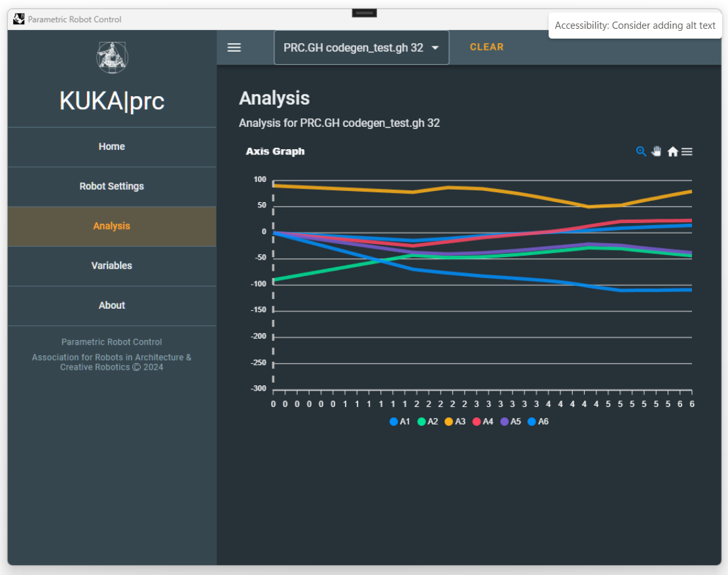728x575 pixels.
Task: Toggle A1 series in legend
Action: (400, 421)
